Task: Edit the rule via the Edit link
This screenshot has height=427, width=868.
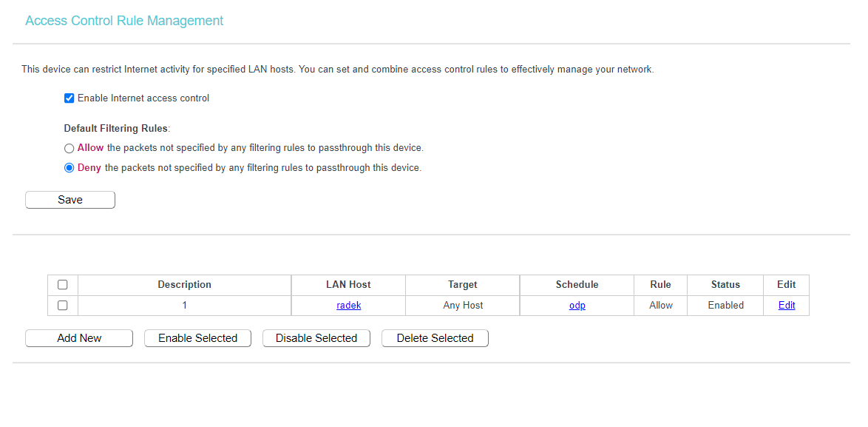Action: tap(787, 306)
